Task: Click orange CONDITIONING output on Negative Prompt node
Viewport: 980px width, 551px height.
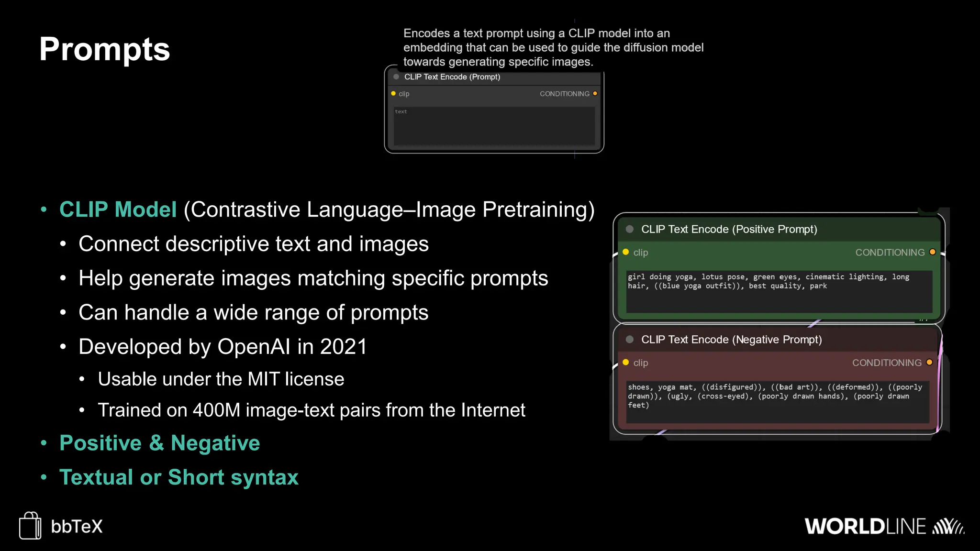Action: (929, 363)
